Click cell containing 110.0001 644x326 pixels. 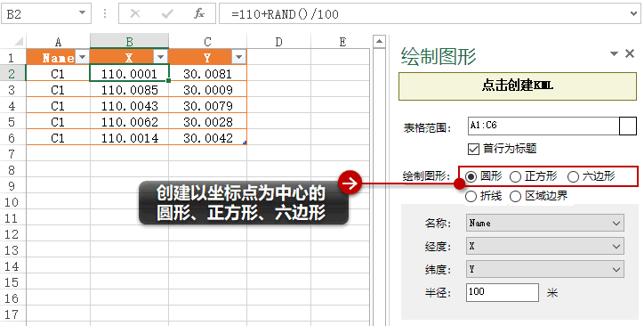(x=129, y=74)
